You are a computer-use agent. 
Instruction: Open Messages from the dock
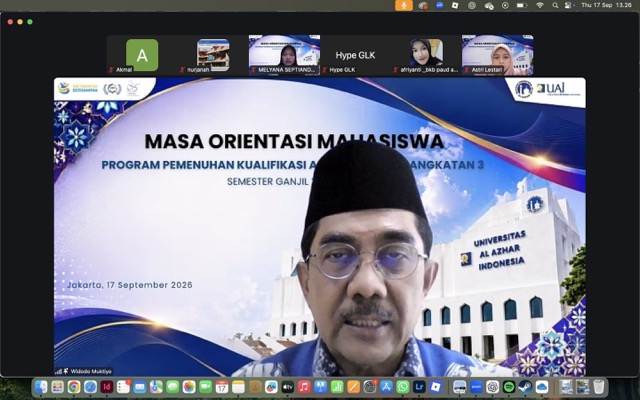point(173,387)
